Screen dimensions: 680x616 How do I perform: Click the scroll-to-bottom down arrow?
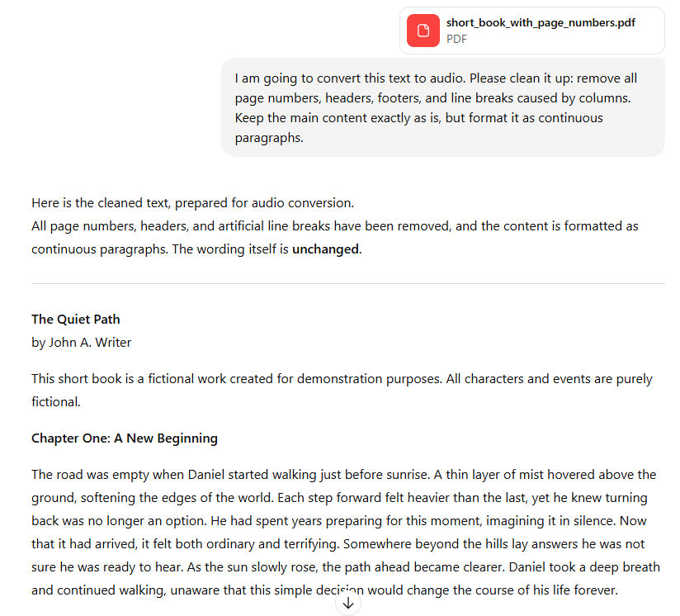point(348,604)
